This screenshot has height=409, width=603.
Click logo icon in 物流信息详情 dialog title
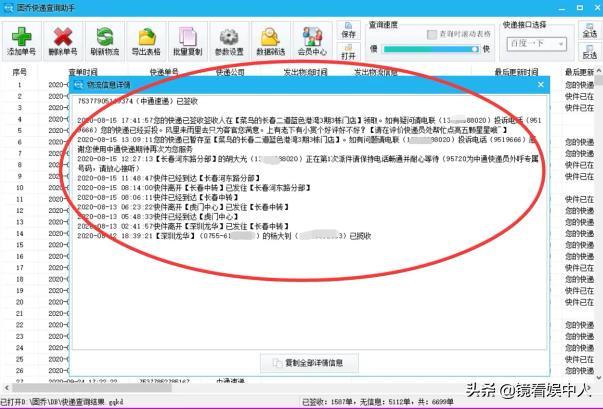coord(78,85)
